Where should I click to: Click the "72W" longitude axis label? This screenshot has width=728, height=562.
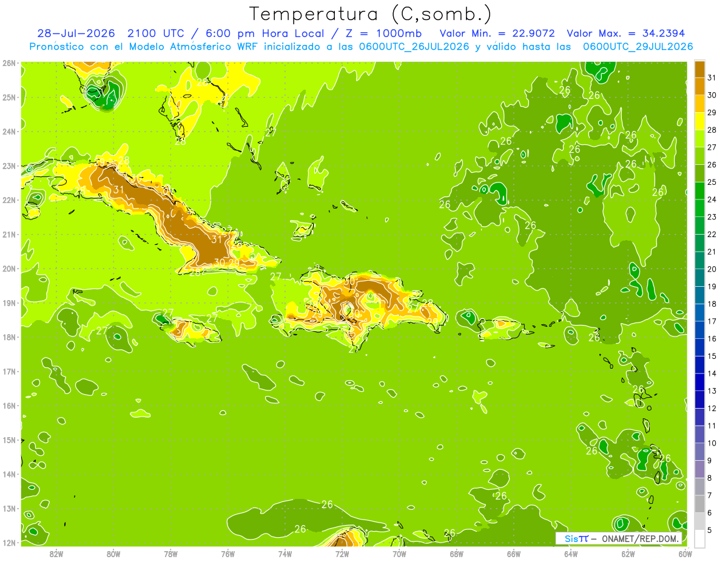(x=342, y=554)
